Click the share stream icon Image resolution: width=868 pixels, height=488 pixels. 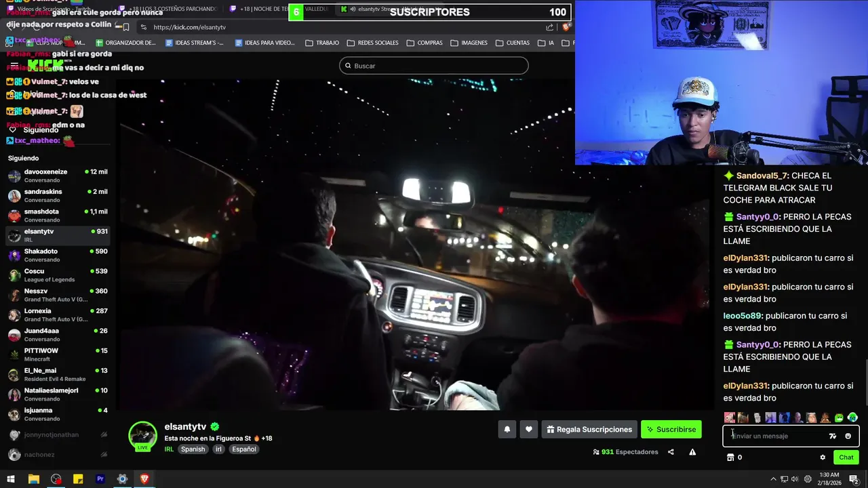point(671,452)
